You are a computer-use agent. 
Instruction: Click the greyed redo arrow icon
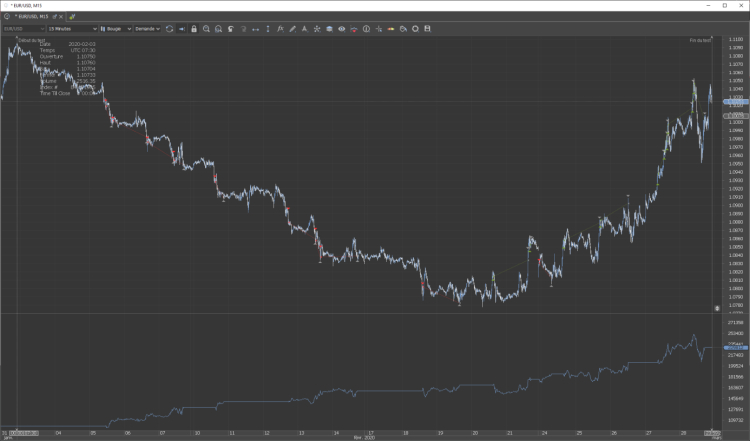(243, 29)
